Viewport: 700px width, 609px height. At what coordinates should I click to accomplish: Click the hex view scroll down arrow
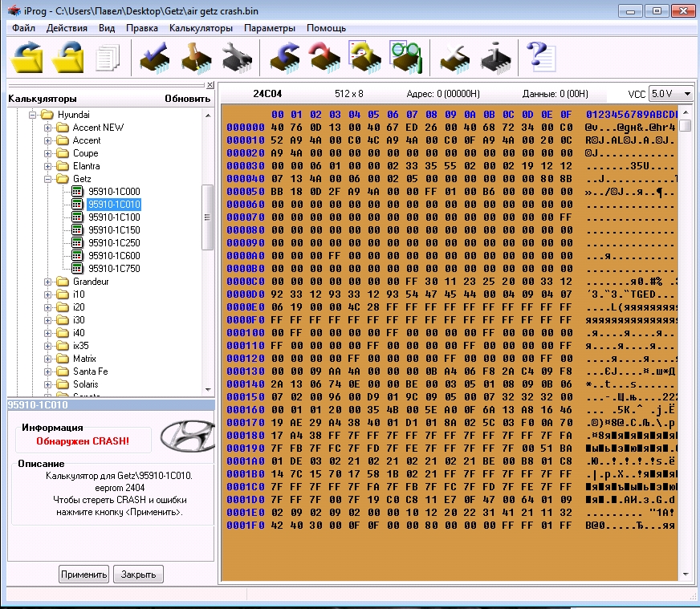[x=686, y=574]
